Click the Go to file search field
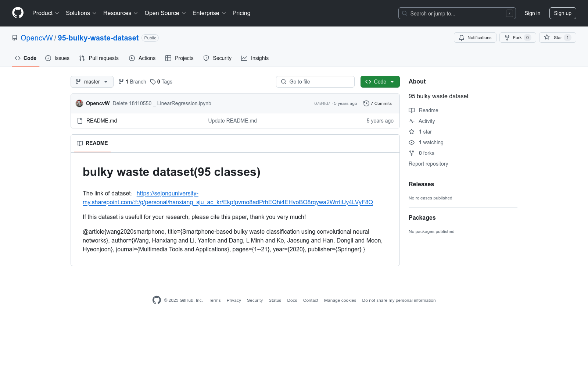The height and width of the screenshot is (368, 588). click(x=315, y=82)
